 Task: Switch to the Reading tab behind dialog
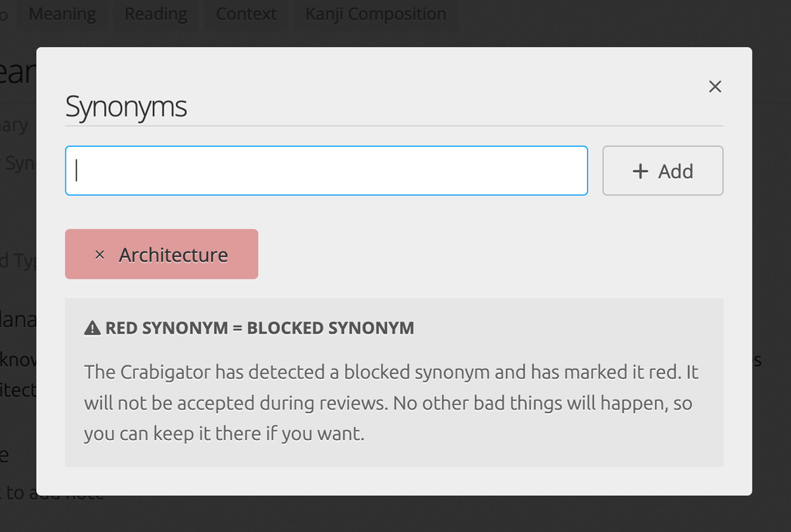pyautogui.click(x=155, y=14)
